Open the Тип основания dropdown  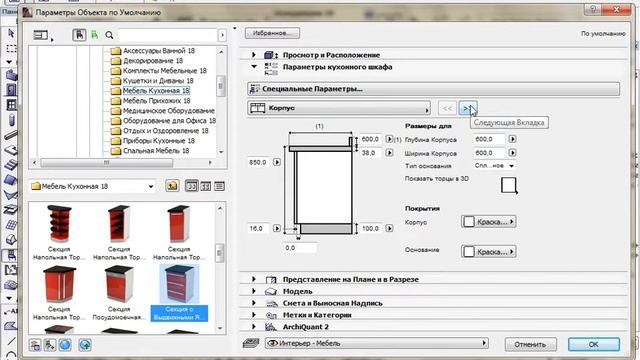tap(494, 166)
